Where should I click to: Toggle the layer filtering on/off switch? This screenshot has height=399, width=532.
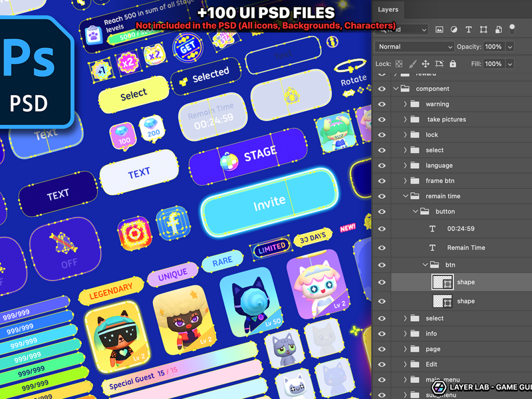(x=512, y=29)
